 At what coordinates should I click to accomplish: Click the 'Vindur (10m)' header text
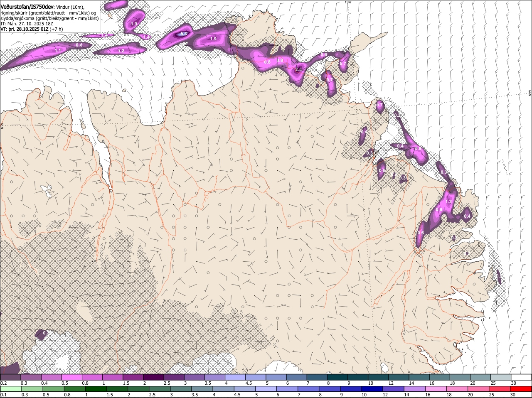click(x=70, y=7)
